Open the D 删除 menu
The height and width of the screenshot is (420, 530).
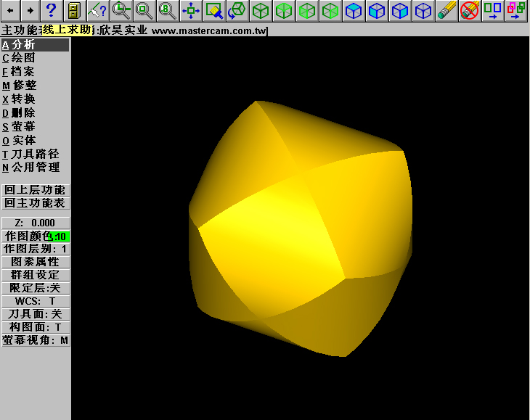coord(19,112)
